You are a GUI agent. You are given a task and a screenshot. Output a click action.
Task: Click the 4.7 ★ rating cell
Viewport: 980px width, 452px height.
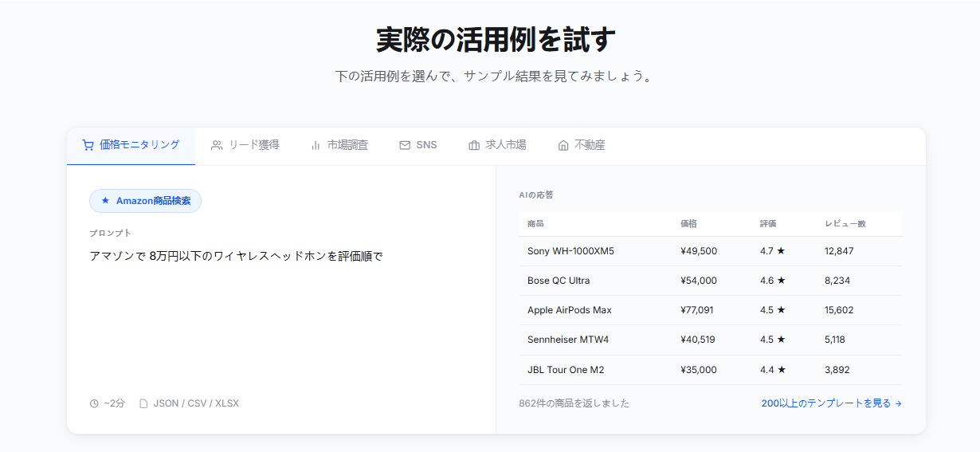pyautogui.click(x=773, y=251)
